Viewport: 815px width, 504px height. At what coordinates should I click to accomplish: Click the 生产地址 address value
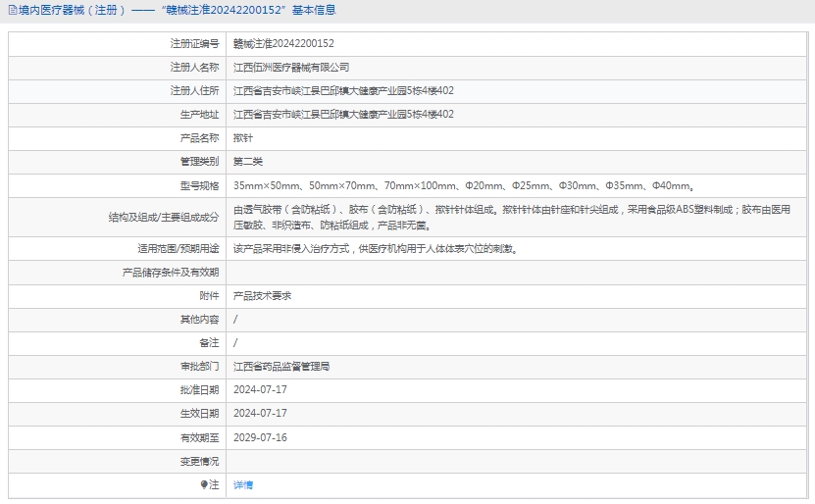point(343,115)
